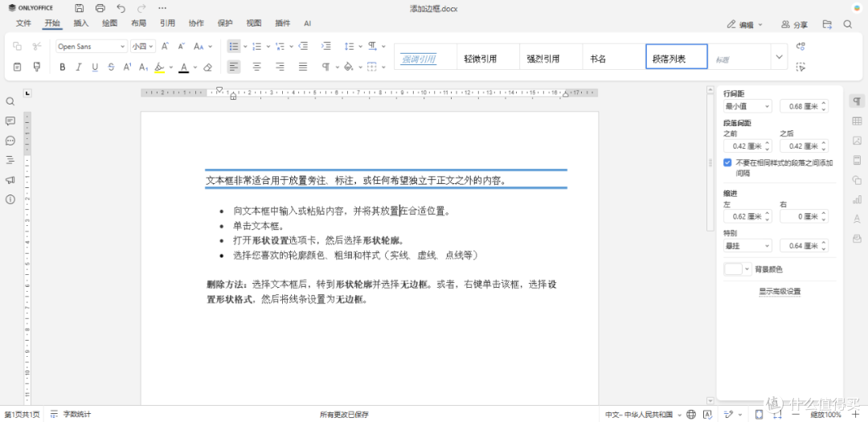Open the comments sidebar icon
This screenshot has height=422, width=868.
[10, 121]
